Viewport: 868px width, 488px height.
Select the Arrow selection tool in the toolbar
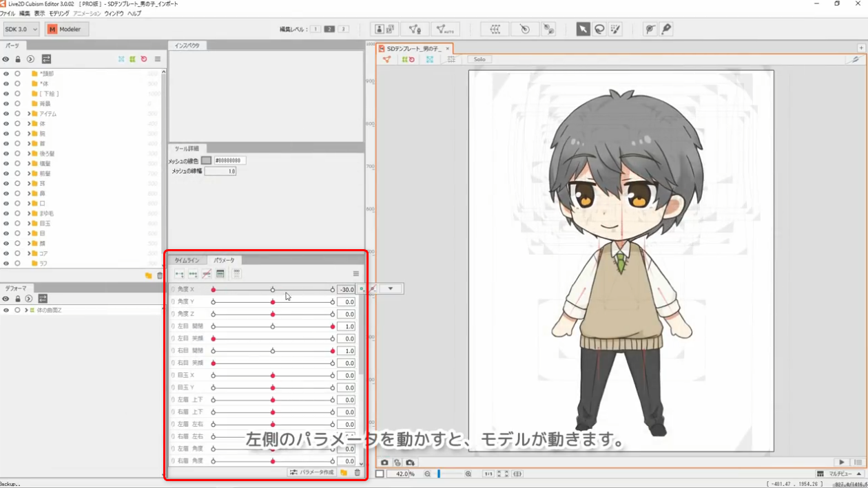pyautogui.click(x=582, y=29)
